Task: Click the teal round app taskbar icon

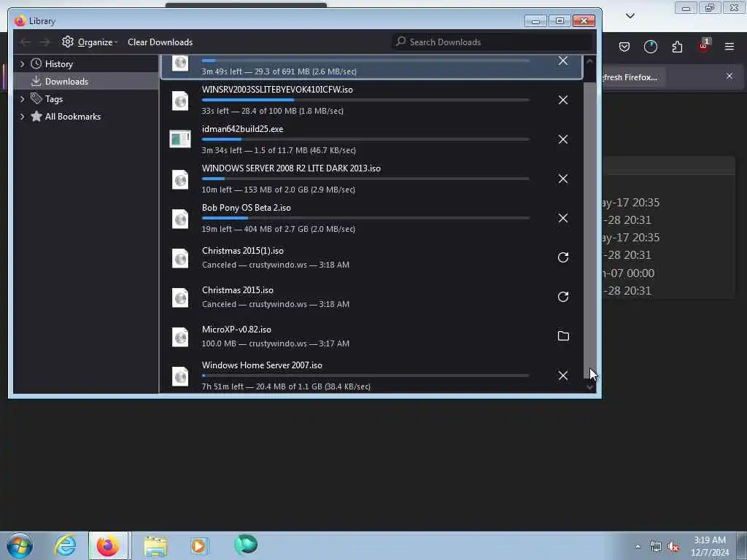Action: coord(246,545)
